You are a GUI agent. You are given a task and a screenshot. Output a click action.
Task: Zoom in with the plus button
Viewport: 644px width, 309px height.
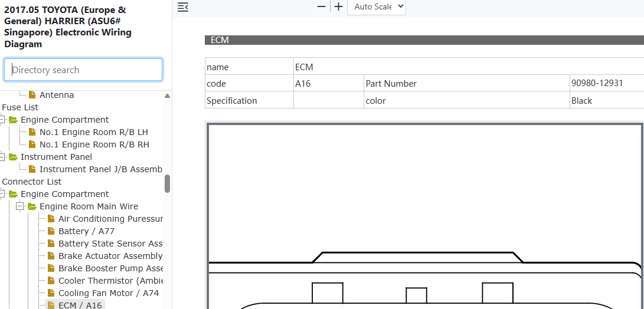point(338,6)
